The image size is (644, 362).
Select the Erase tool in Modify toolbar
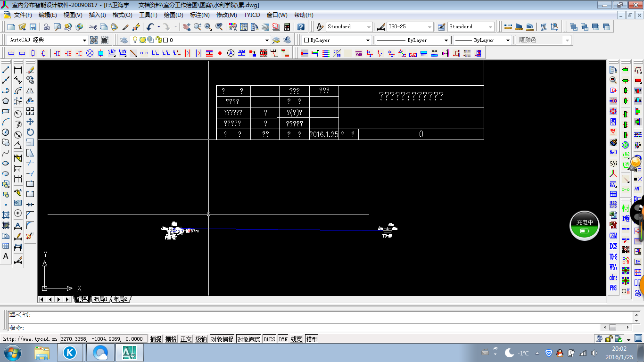pos(30,70)
